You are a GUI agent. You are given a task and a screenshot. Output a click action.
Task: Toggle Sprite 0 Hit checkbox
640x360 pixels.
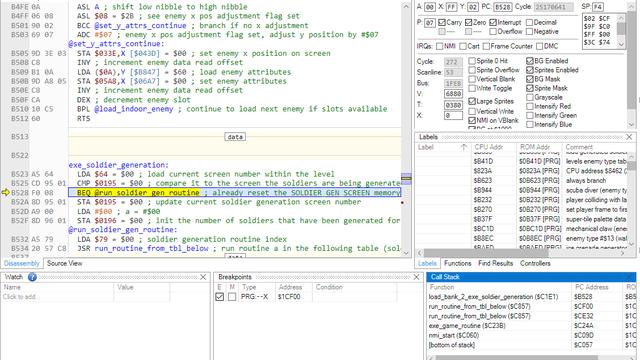[472, 61]
